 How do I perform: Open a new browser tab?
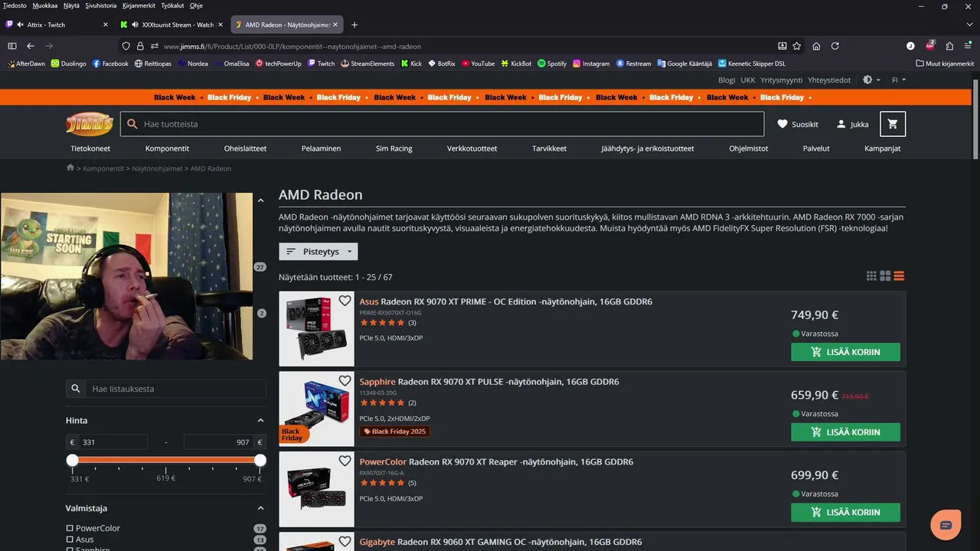[x=354, y=24]
